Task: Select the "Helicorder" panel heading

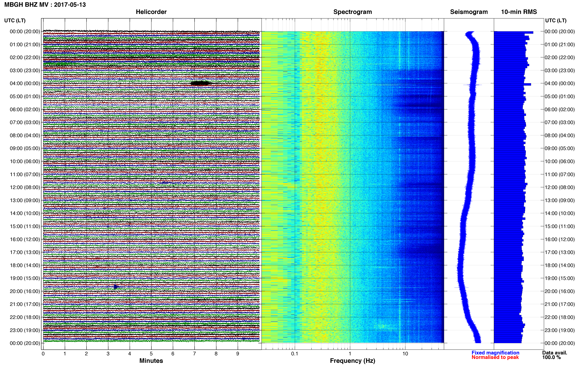Action: coord(151,12)
